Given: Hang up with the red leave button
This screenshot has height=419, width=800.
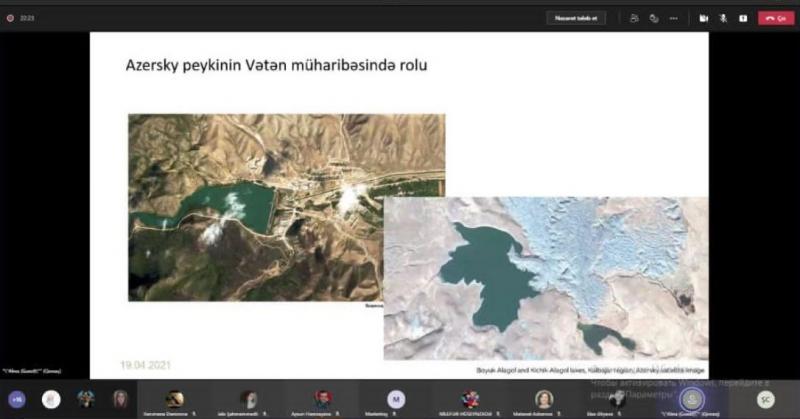Looking at the screenshot, I should tap(776, 18).
